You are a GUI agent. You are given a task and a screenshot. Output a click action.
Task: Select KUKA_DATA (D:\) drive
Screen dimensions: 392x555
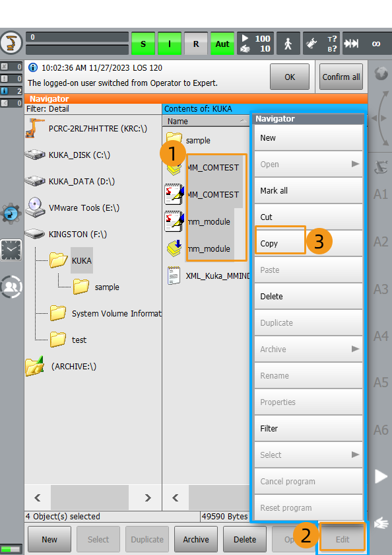pos(70,181)
